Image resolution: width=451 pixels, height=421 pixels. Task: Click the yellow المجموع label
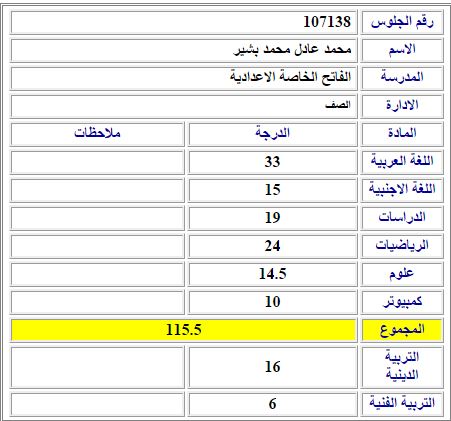[402, 330]
